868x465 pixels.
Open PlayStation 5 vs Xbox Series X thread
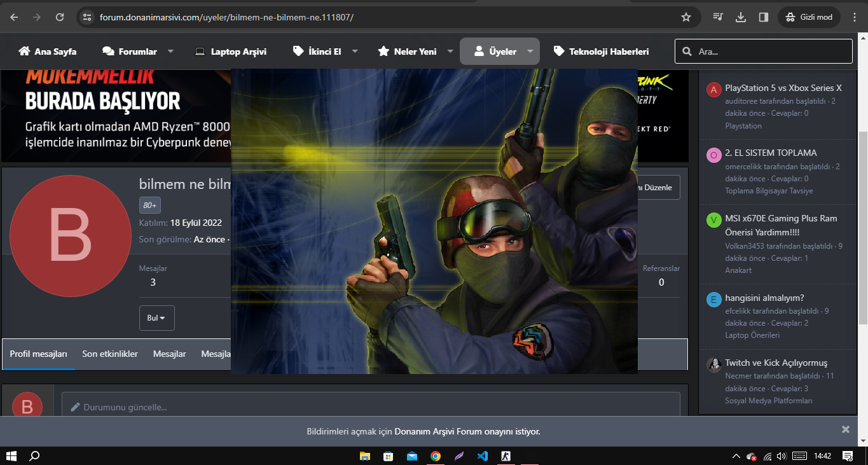point(783,88)
